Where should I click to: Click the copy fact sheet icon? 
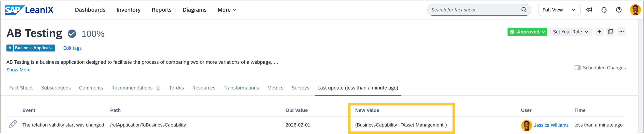(610, 32)
